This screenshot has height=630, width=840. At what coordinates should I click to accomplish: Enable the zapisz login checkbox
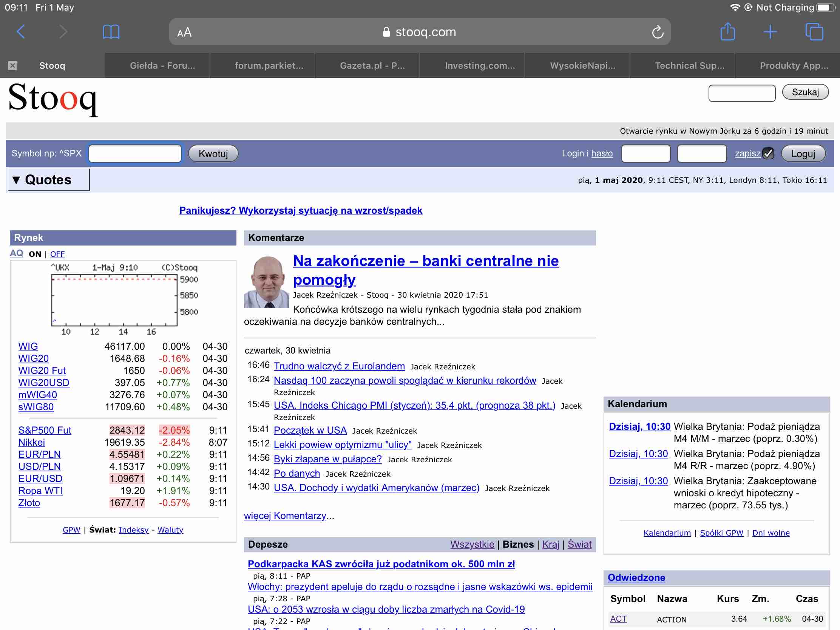768,153
